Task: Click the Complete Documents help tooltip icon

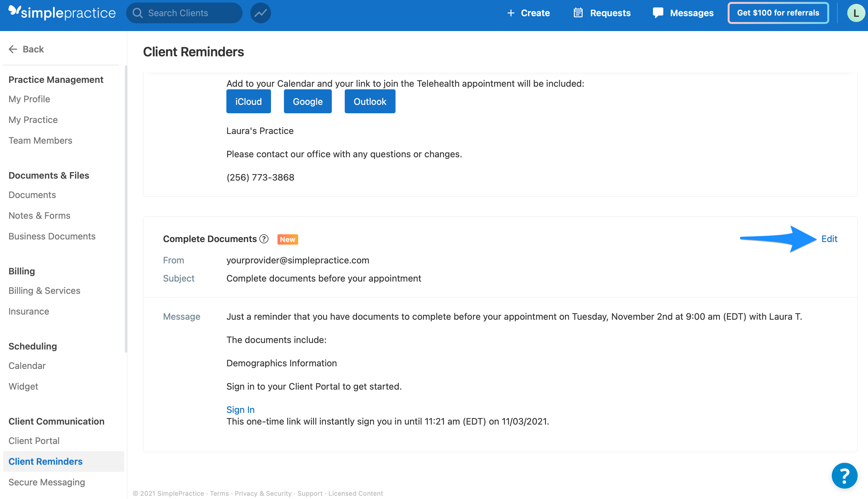Action: 264,239
